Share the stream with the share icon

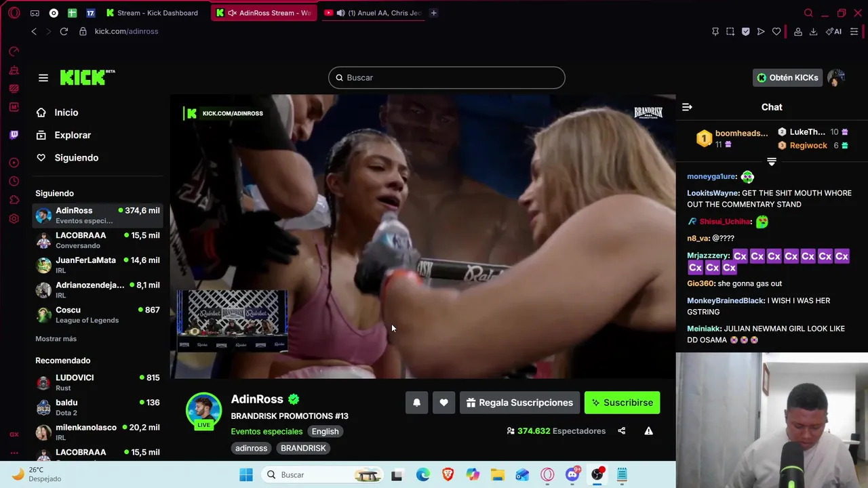(621, 431)
